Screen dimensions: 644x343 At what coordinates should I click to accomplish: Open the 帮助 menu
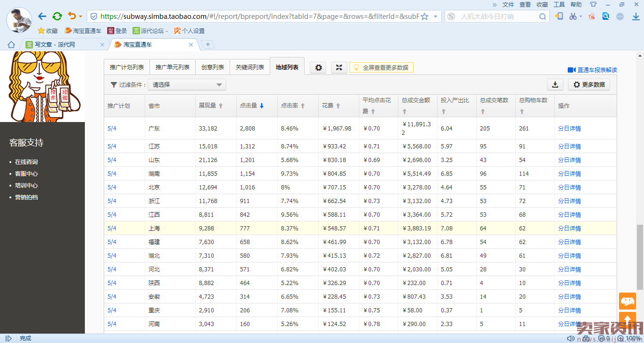pos(576,4)
